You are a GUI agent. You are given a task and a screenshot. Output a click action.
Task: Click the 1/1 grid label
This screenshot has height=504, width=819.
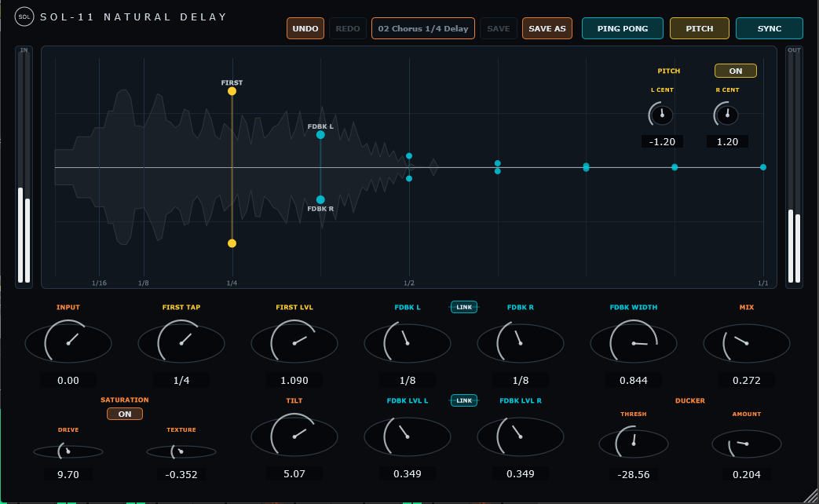(x=763, y=283)
